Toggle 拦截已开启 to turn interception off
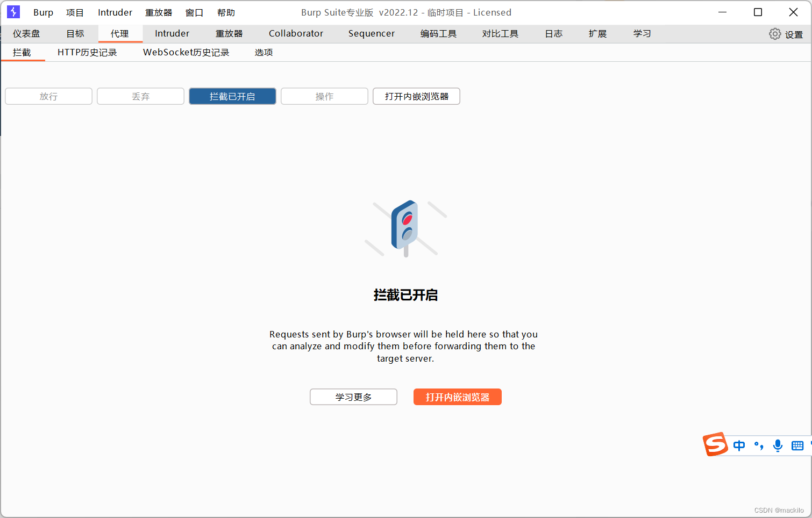This screenshot has width=812, height=518. pyautogui.click(x=232, y=96)
